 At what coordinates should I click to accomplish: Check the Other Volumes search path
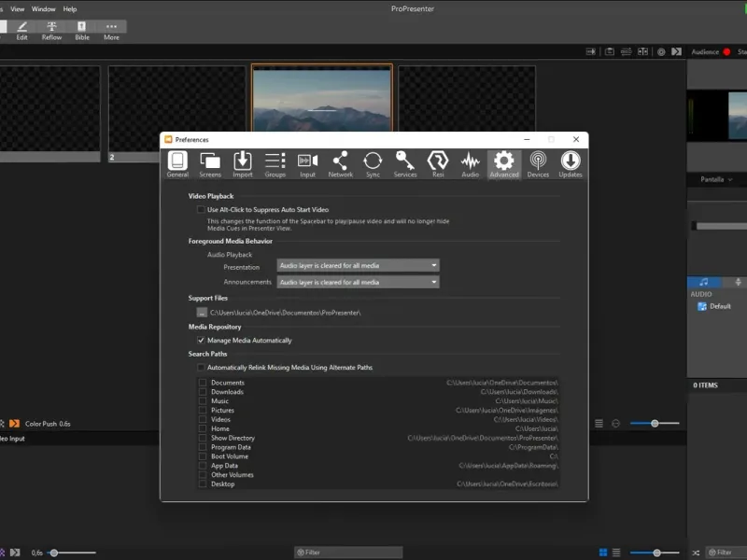pos(203,475)
